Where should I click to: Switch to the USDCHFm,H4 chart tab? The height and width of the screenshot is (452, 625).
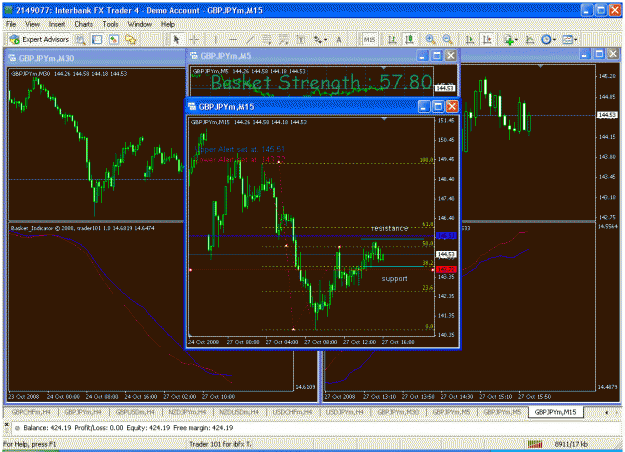[292, 412]
